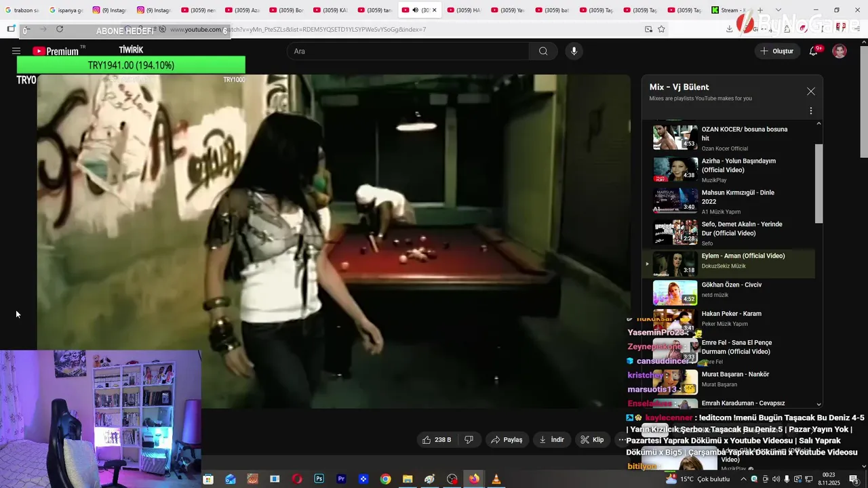
Task: Click the browser reload button
Action: pyautogui.click(x=60, y=29)
